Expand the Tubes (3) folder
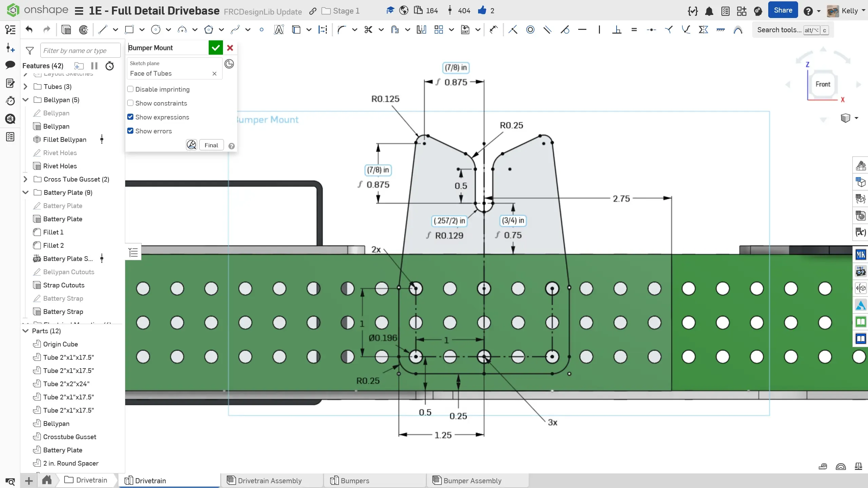Viewport: 868px width, 488px height. click(x=25, y=87)
